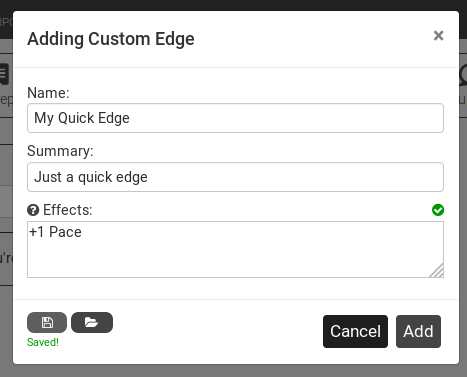Click inside the Effects textarea with +1 Pace
467x377 pixels.
click(235, 249)
